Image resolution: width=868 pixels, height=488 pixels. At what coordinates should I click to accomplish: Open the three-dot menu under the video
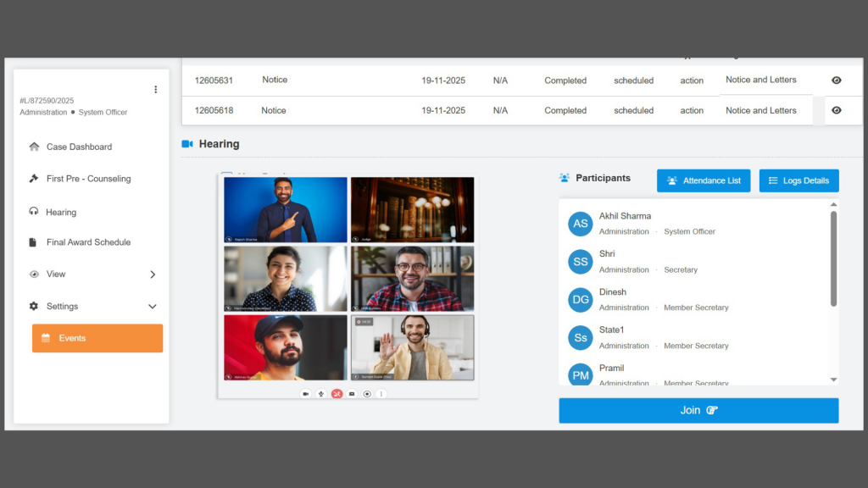tap(381, 394)
